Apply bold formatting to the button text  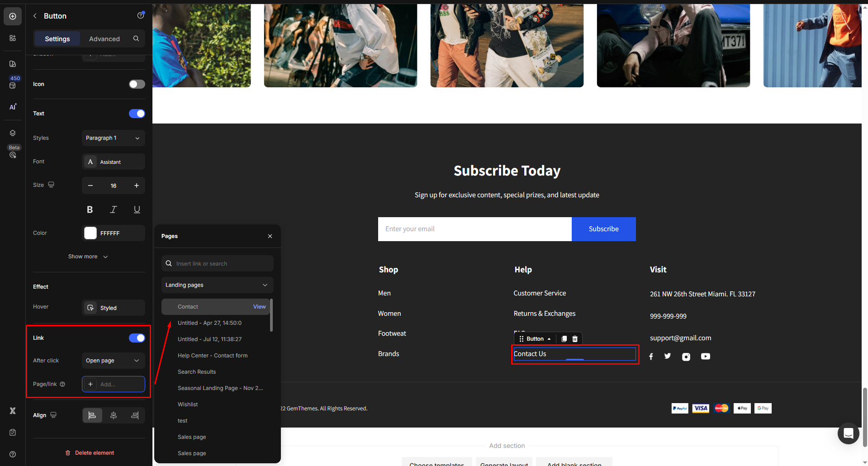click(x=90, y=209)
